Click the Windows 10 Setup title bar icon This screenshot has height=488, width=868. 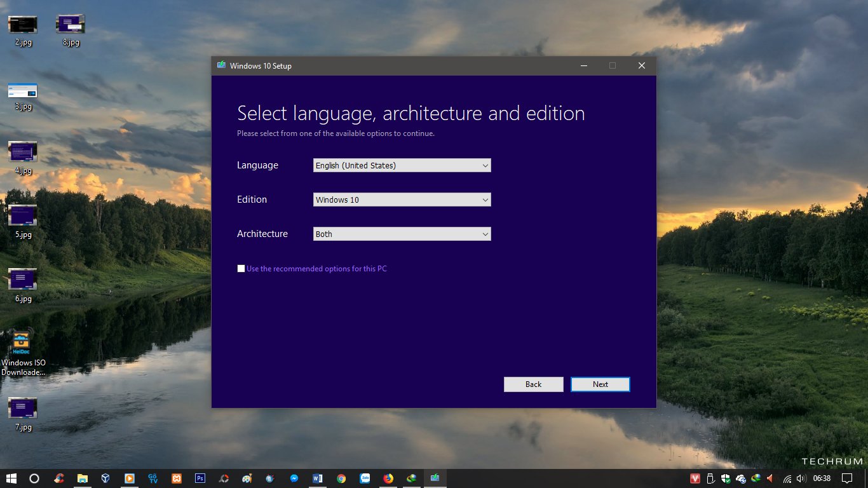[x=221, y=65]
